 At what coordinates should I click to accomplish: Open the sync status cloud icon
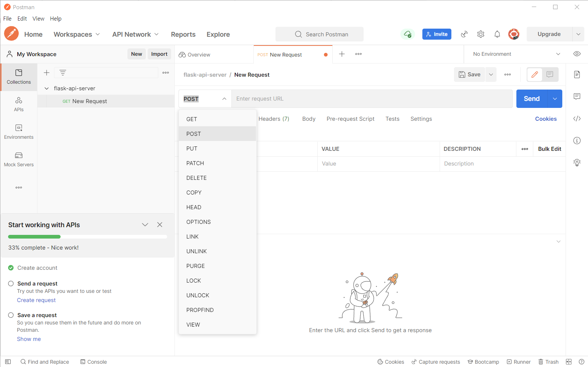point(408,34)
